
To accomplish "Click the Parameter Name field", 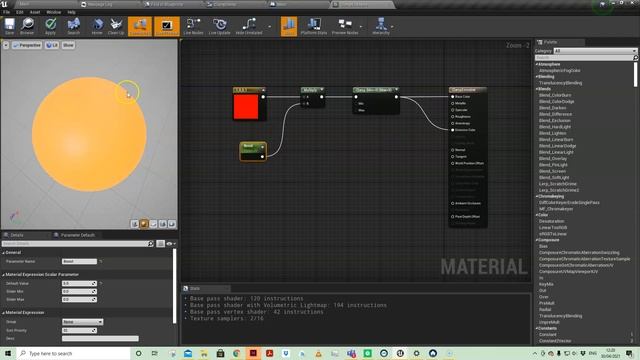I will pos(79,261).
